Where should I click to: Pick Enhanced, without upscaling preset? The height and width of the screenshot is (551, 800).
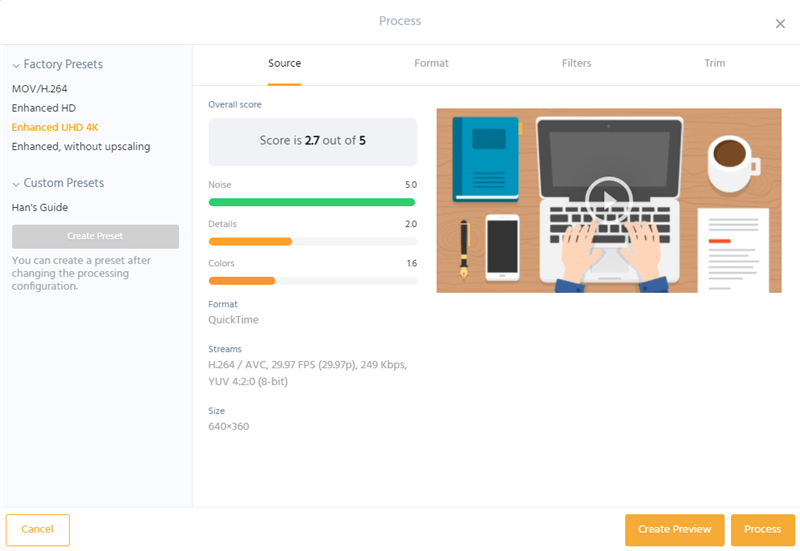tap(81, 147)
